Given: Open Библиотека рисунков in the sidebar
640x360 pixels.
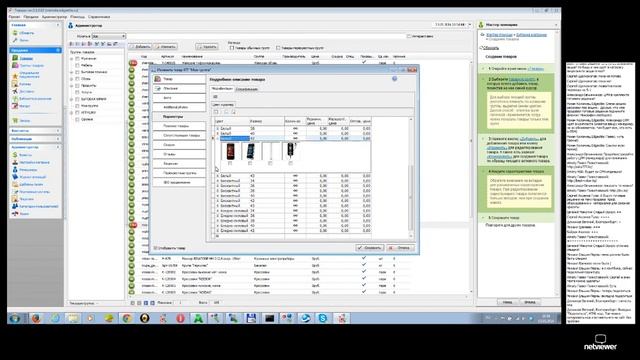Looking at the screenshot, I should pyautogui.click(x=35, y=99).
